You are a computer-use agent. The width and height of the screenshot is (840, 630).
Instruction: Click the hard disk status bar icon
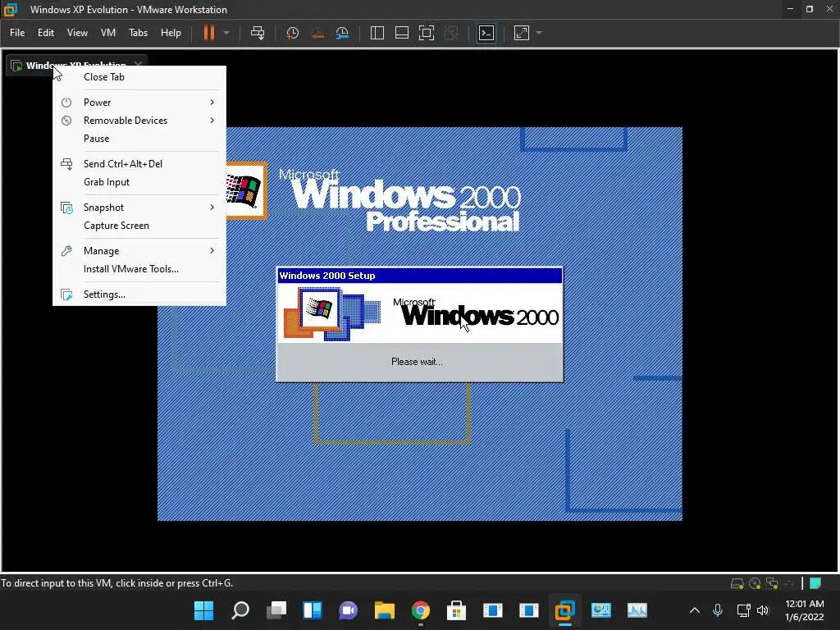[737, 583]
